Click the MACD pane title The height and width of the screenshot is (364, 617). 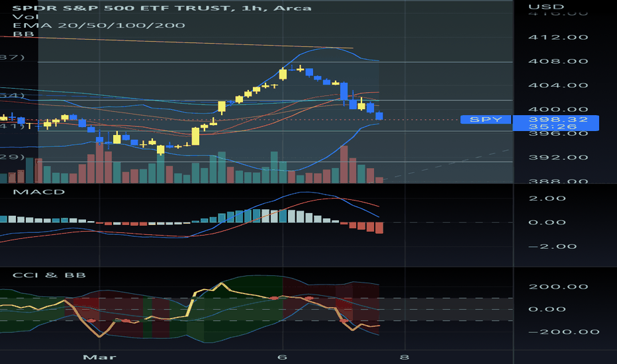[x=38, y=192]
